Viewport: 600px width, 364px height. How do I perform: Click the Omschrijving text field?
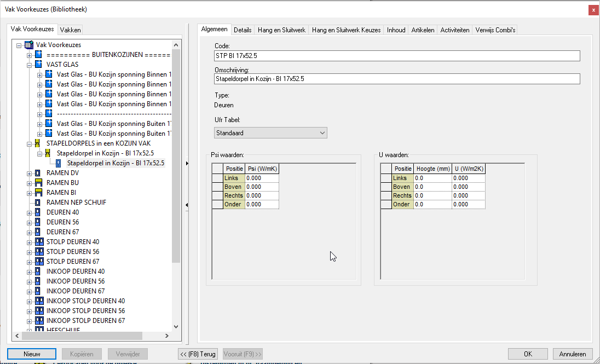[x=397, y=79]
